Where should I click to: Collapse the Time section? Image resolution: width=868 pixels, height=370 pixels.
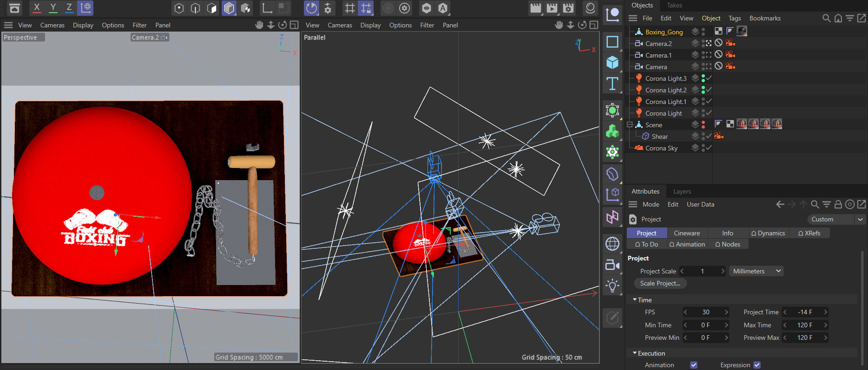click(635, 300)
